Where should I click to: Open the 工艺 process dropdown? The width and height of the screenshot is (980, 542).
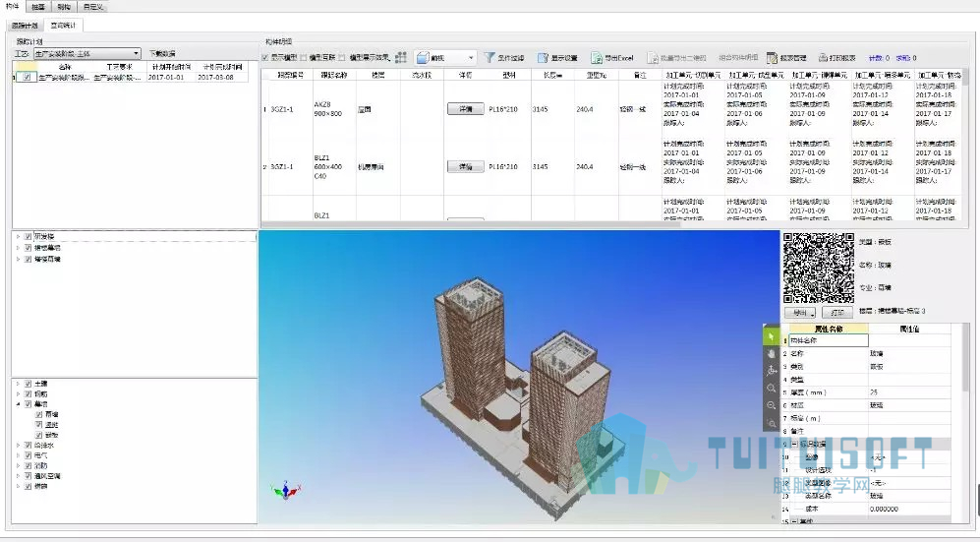(x=86, y=54)
